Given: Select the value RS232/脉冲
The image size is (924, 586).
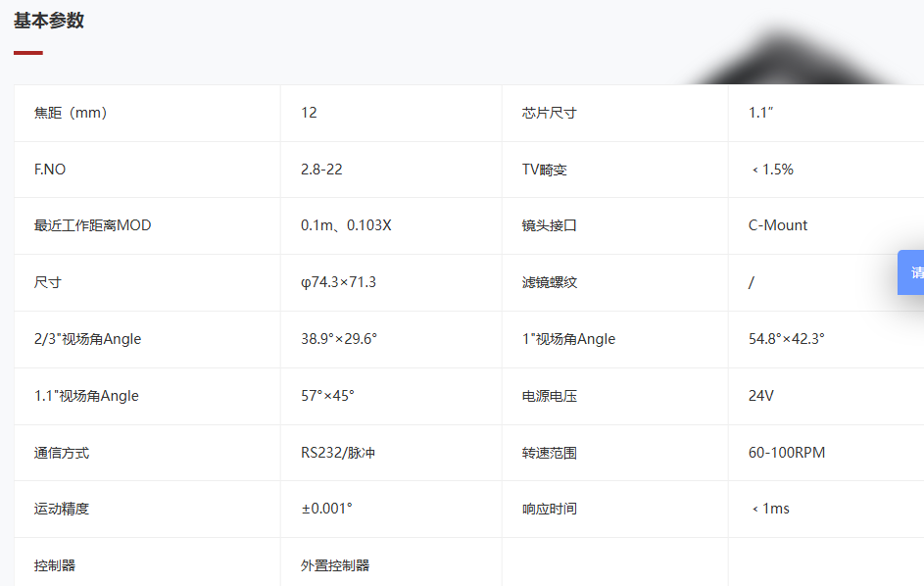Looking at the screenshot, I should [x=338, y=453].
